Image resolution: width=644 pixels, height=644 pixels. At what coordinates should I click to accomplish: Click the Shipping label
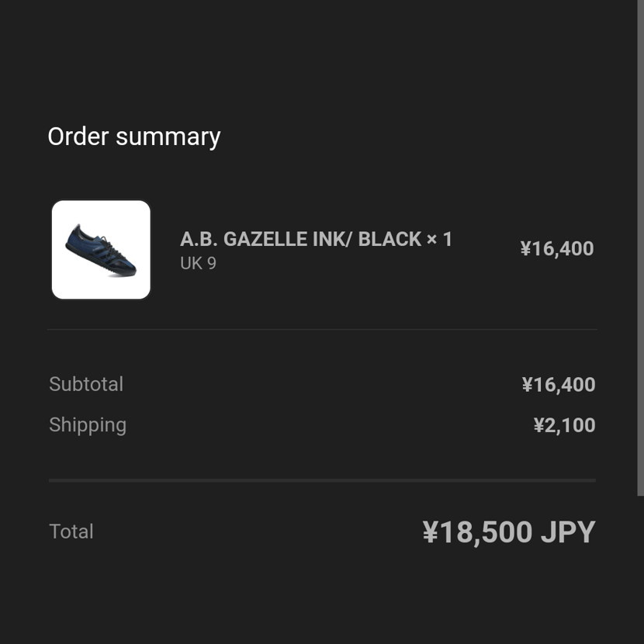pos(88,425)
